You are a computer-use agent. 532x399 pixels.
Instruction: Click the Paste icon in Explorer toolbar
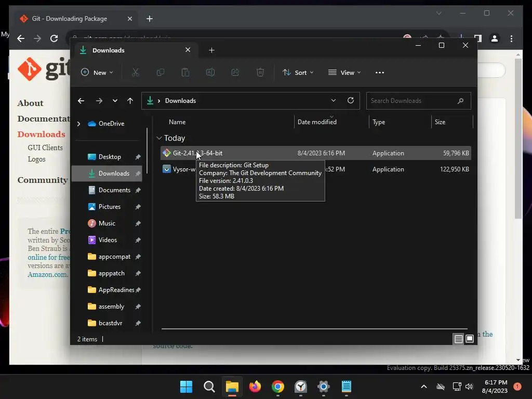point(185,72)
